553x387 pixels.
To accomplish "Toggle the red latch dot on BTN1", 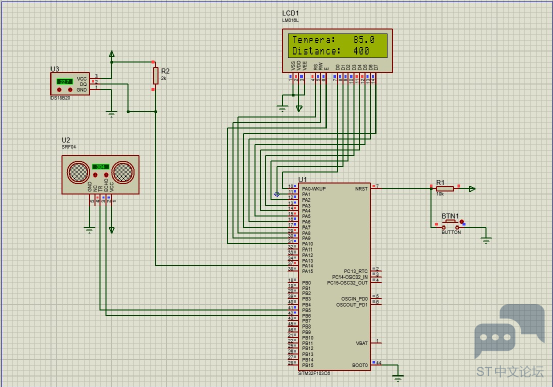I will point(462,222).
